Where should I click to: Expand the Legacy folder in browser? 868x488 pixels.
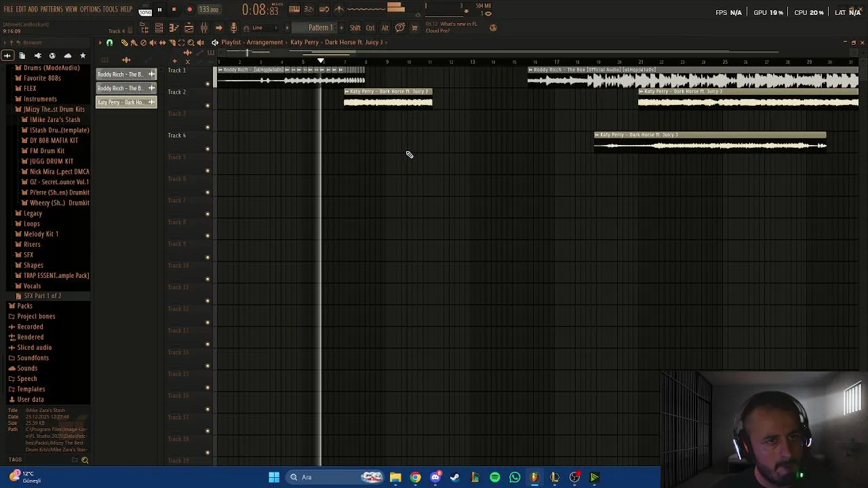(x=33, y=213)
